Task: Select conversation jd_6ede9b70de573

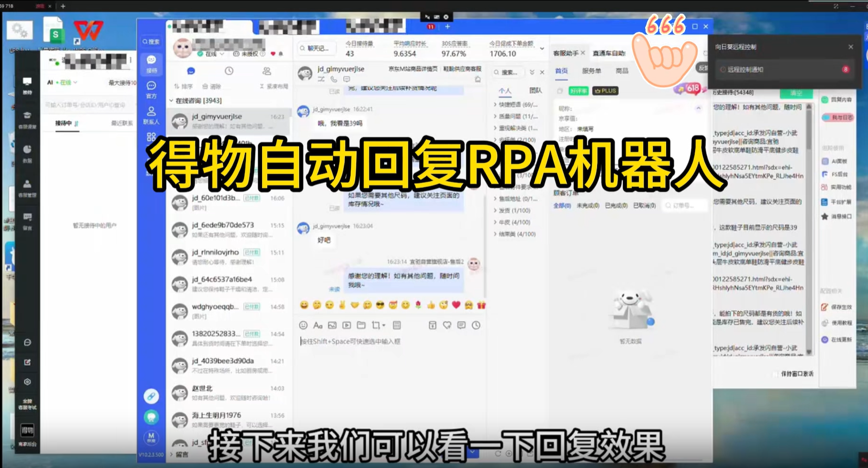Action: coord(228,230)
